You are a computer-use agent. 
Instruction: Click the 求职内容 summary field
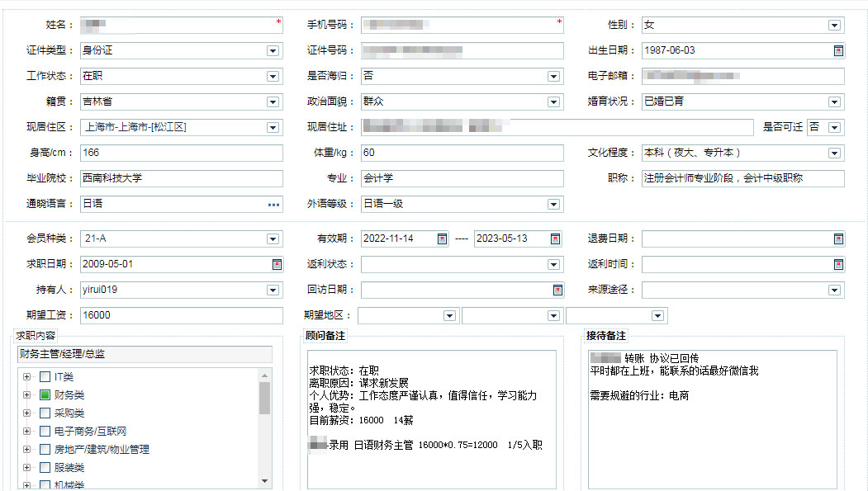pos(145,354)
